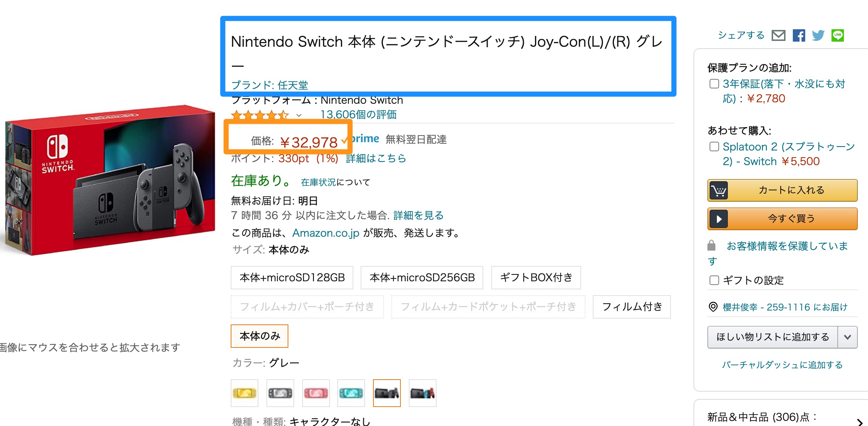
Task: Enable the 3年保証 protection plan checkbox
Action: [x=714, y=84]
